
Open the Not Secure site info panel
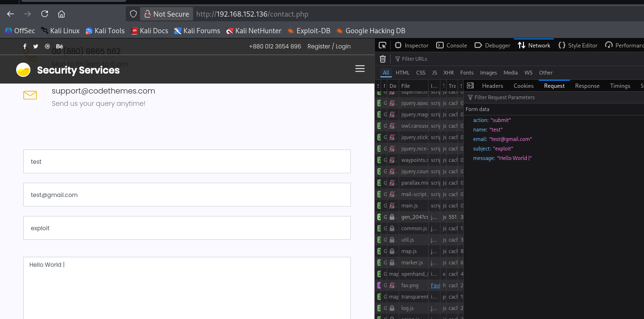(167, 14)
